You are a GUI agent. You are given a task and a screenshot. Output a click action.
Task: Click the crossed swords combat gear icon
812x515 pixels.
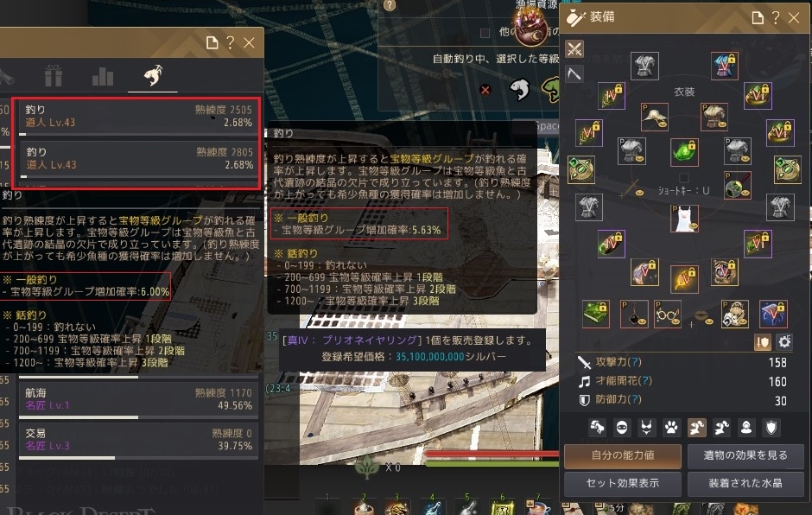tap(574, 49)
